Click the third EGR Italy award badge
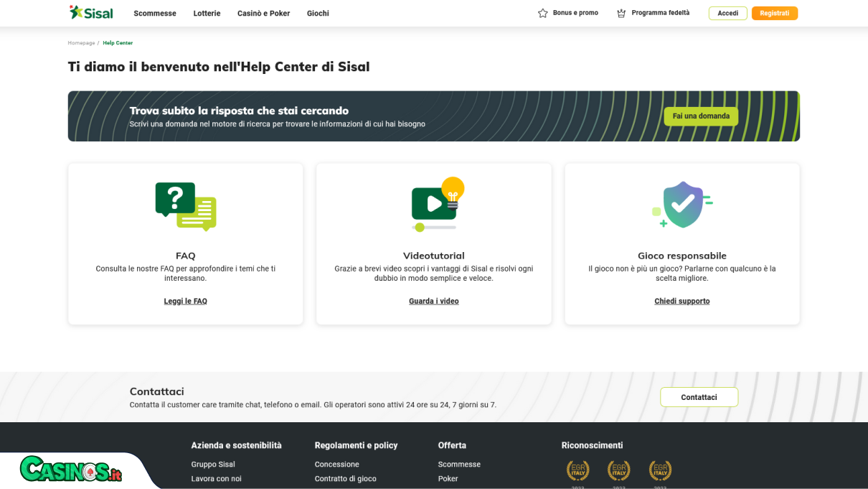 click(x=661, y=470)
